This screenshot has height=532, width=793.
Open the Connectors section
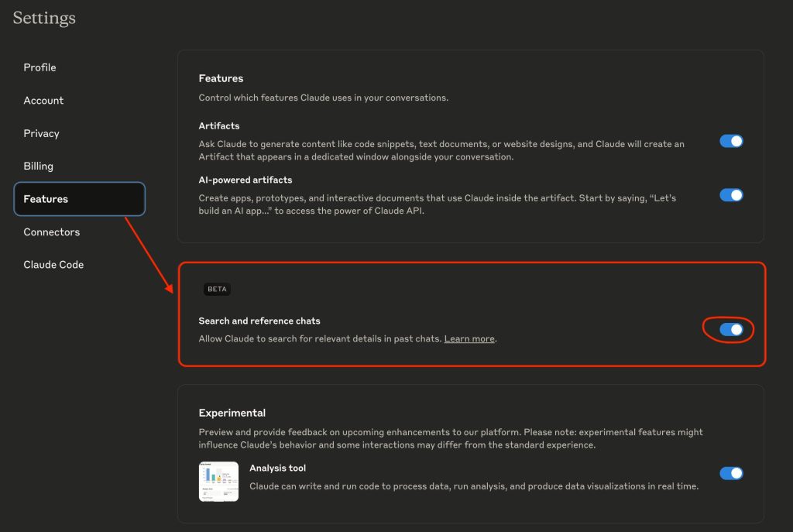[52, 232]
